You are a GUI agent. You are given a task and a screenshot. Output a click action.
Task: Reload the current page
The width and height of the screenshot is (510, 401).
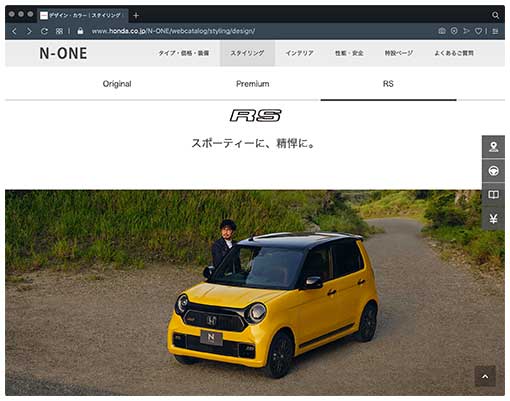(44, 31)
